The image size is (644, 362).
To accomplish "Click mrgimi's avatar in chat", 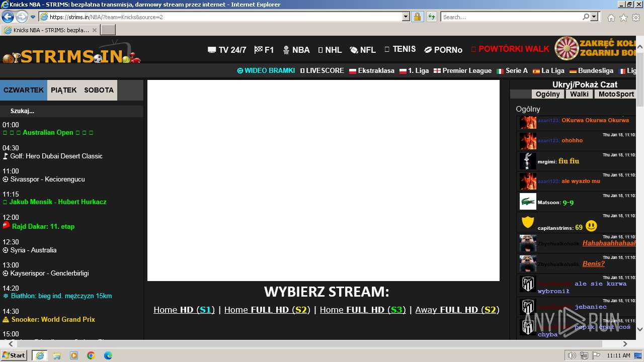I will (528, 161).
